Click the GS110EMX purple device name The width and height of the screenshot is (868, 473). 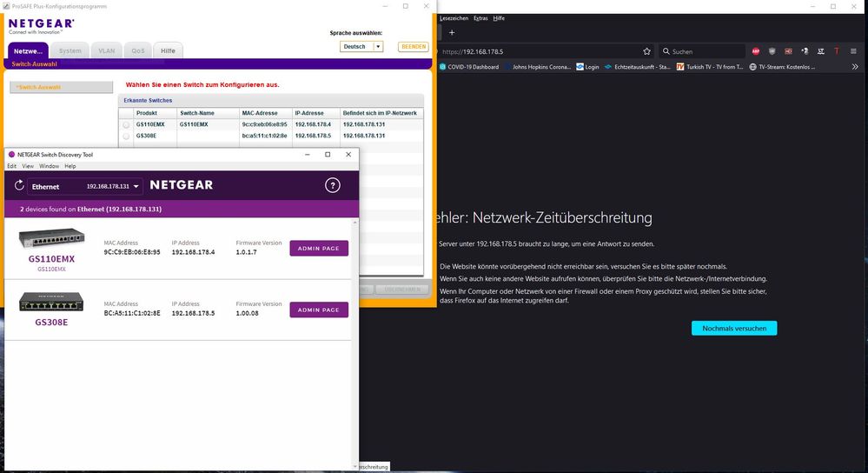51,258
